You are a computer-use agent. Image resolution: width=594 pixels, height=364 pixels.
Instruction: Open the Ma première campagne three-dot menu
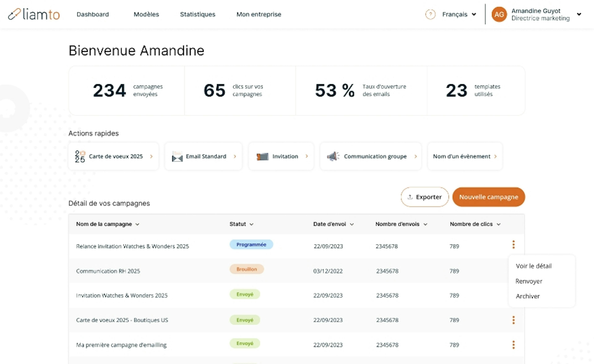513,345
